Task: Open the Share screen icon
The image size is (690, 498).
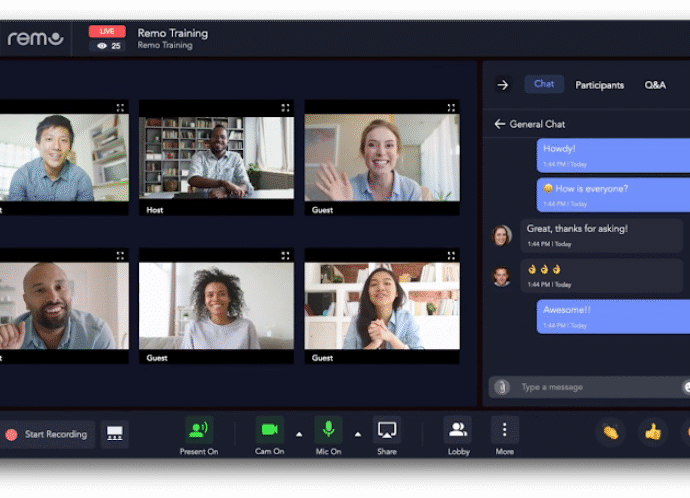Action: (x=387, y=431)
